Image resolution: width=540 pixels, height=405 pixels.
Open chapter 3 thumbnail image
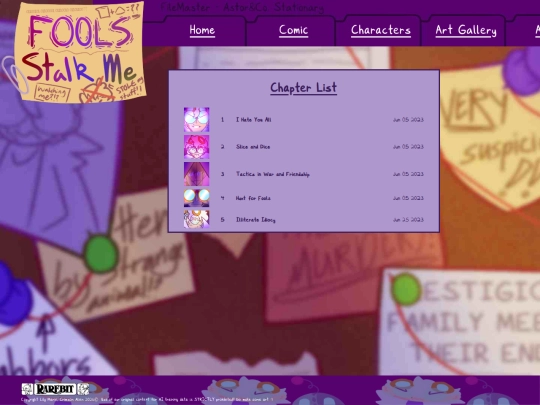(196, 174)
